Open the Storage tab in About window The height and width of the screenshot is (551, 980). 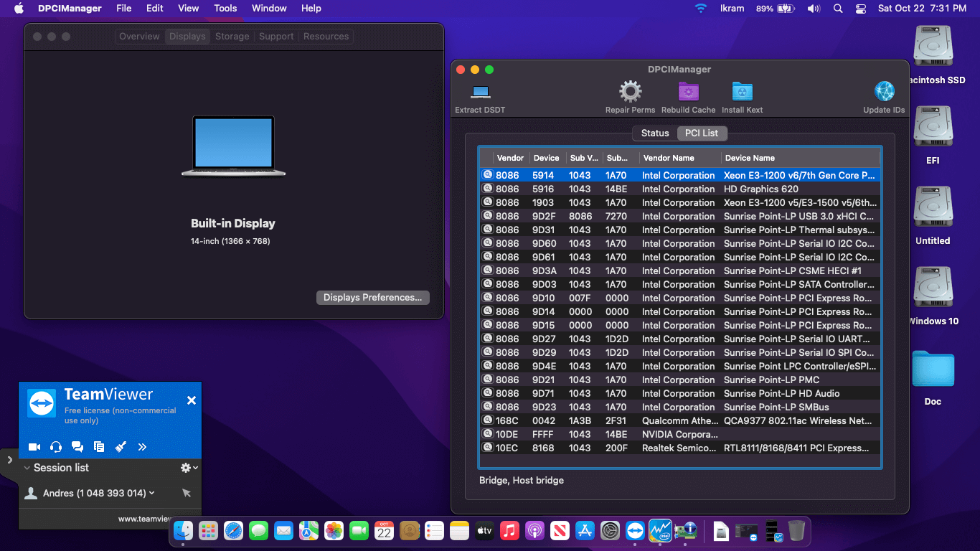click(x=232, y=37)
